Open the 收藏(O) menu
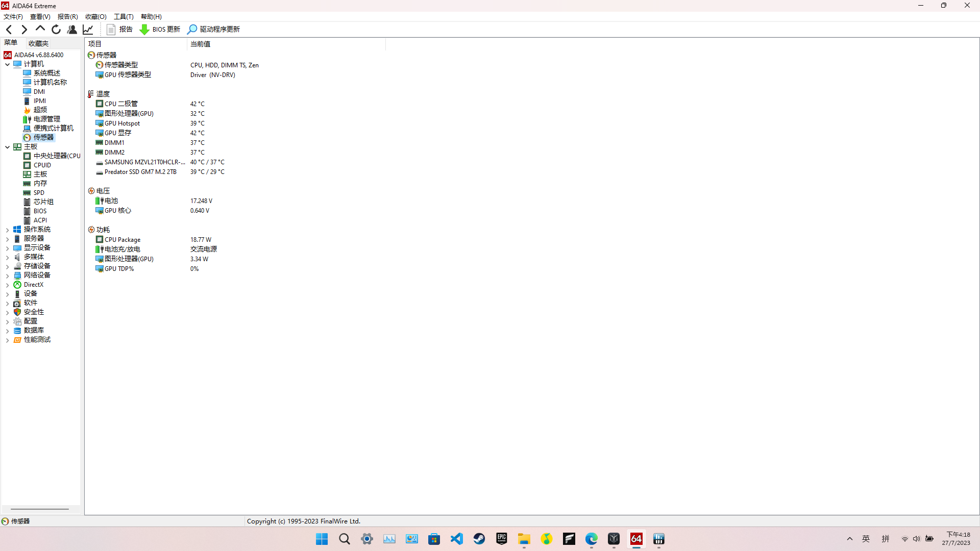 pos(96,17)
